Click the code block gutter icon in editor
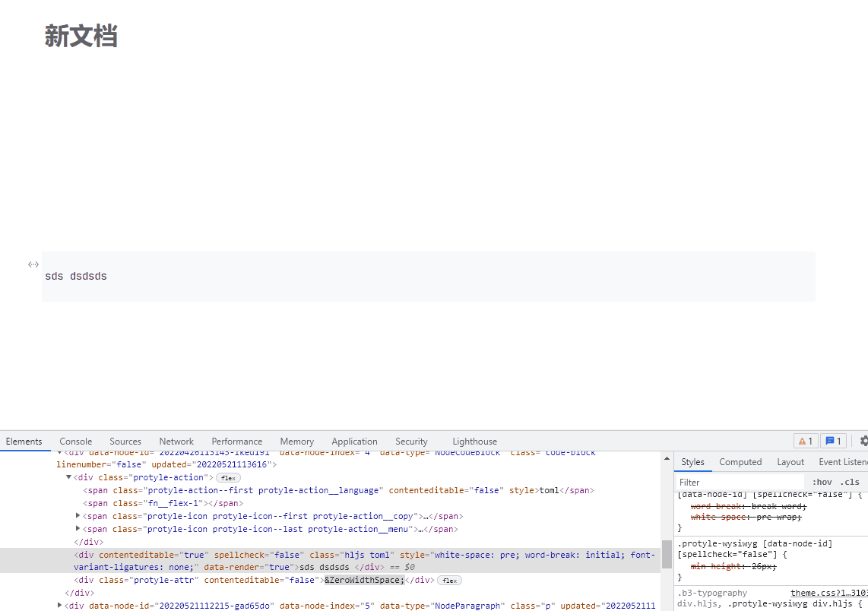The height and width of the screenshot is (611, 868). (33, 264)
